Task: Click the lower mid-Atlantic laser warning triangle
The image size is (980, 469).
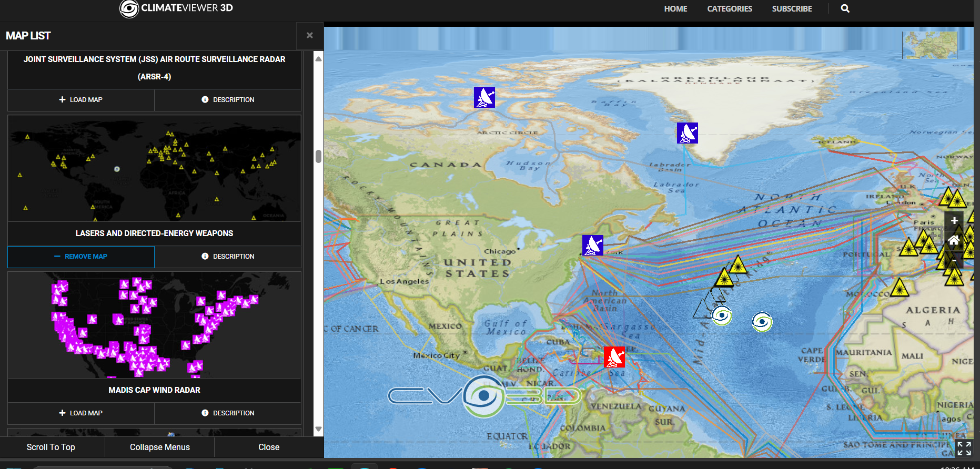Action: pyautogui.click(x=724, y=277)
